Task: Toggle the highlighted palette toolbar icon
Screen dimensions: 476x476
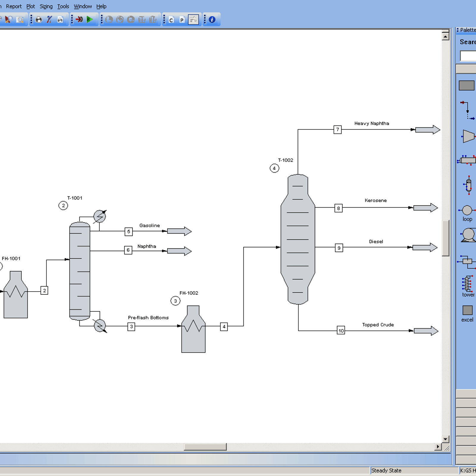Action: click(193, 20)
